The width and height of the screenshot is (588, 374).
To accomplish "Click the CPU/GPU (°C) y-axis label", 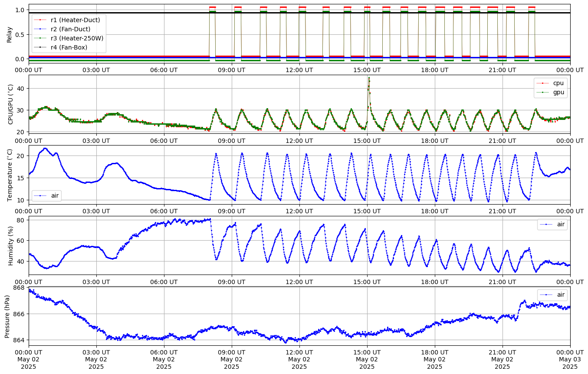I will tap(11, 105).
